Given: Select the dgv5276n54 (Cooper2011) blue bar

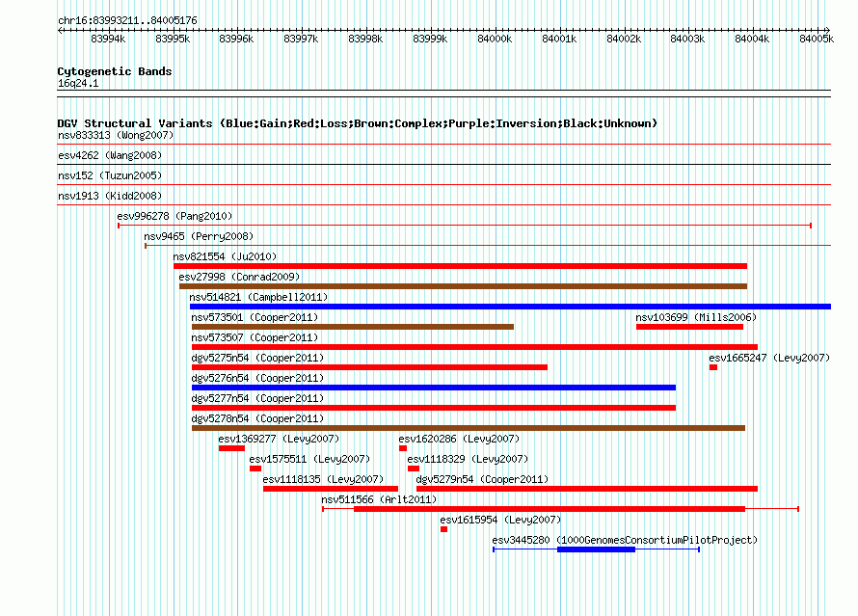Looking at the screenshot, I should click(x=434, y=388).
